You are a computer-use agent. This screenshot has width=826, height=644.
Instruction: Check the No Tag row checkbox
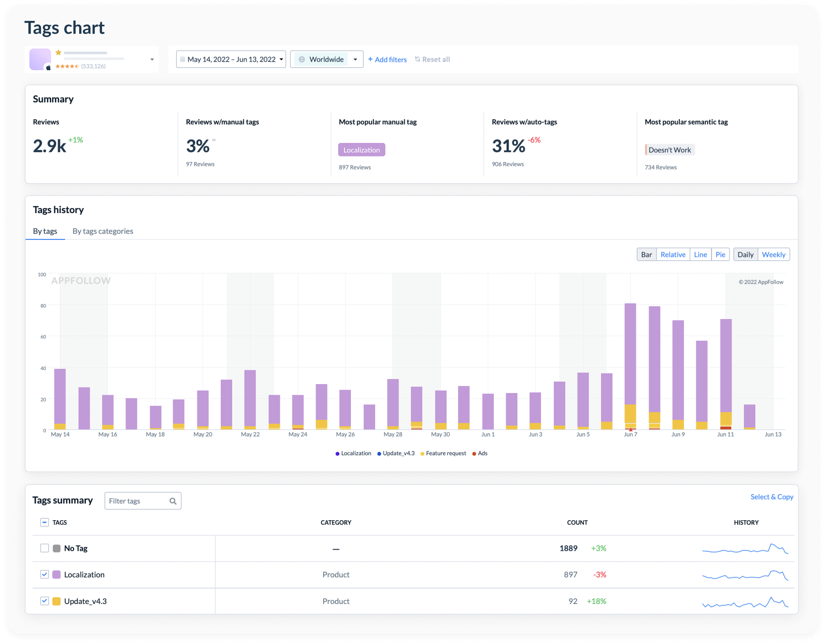pos(44,548)
